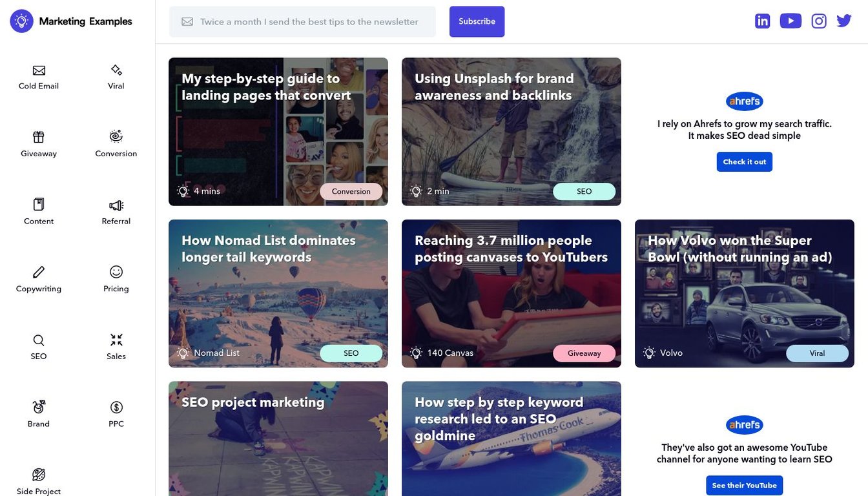Open the Nomad List keywords article card
Image resolution: width=868 pixels, height=496 pixels.
[278, 294]
